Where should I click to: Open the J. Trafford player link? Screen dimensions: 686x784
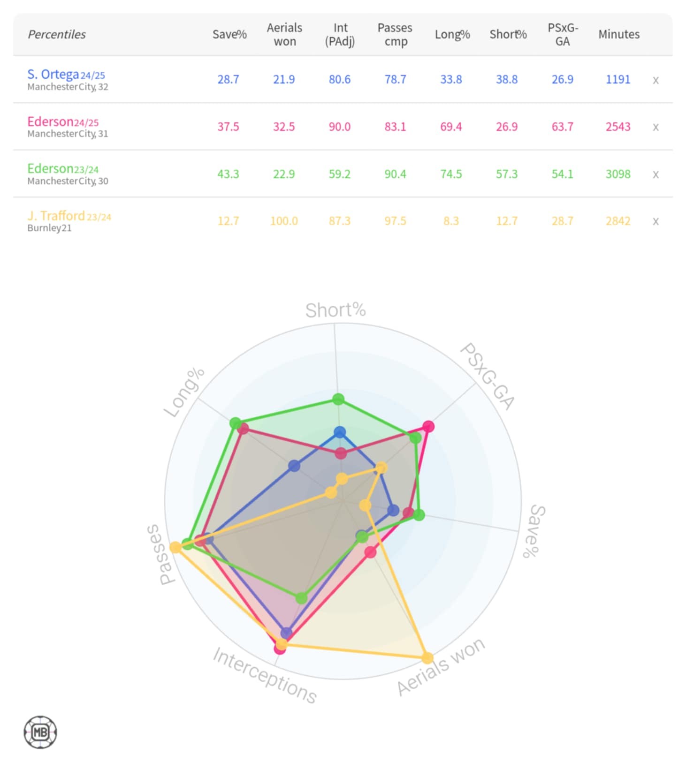[x=56, y=216]
